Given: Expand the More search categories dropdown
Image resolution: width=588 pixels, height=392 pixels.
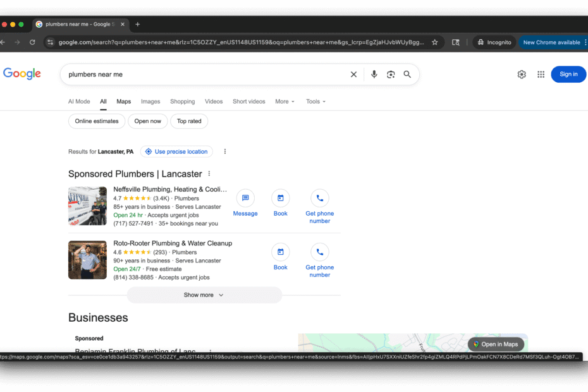Looking at the screenshot, I should [285, 102].
